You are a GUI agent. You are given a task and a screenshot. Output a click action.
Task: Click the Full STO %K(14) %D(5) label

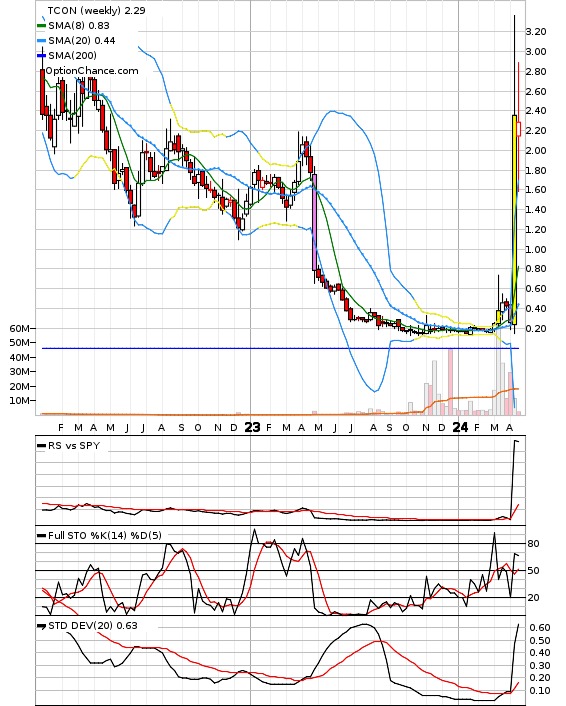tap(105, 535)
